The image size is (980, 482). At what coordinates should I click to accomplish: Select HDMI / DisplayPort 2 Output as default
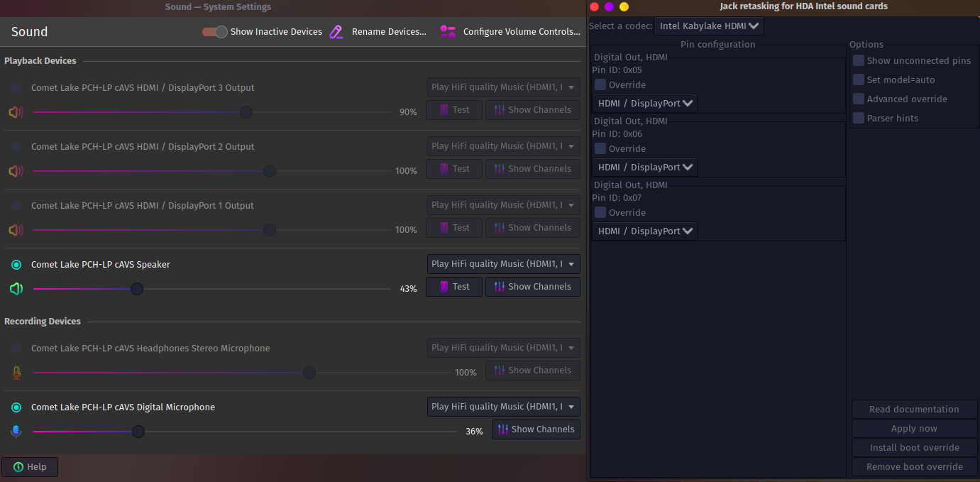tap(16, 147)
